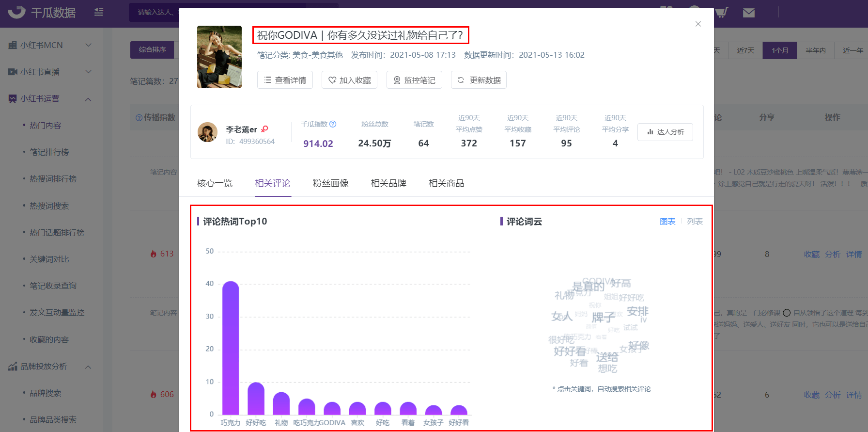The image size is (868, 432).
Task: Open 热门话题排行榜 in sidebar
Action: pos(57,233)
